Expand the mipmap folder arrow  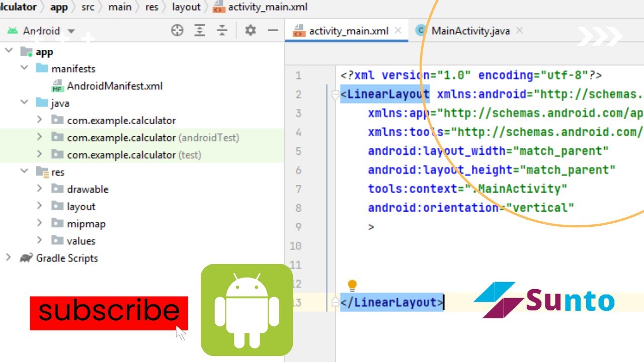(x=39, y=223)
